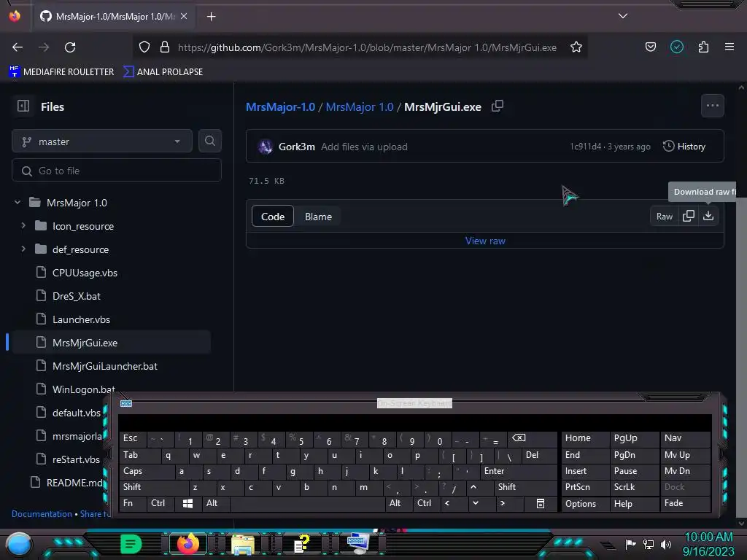The height and width of the screenshot is (560, 747).
Task: Open Launcher.vbs file
Action: click(81, 319)
